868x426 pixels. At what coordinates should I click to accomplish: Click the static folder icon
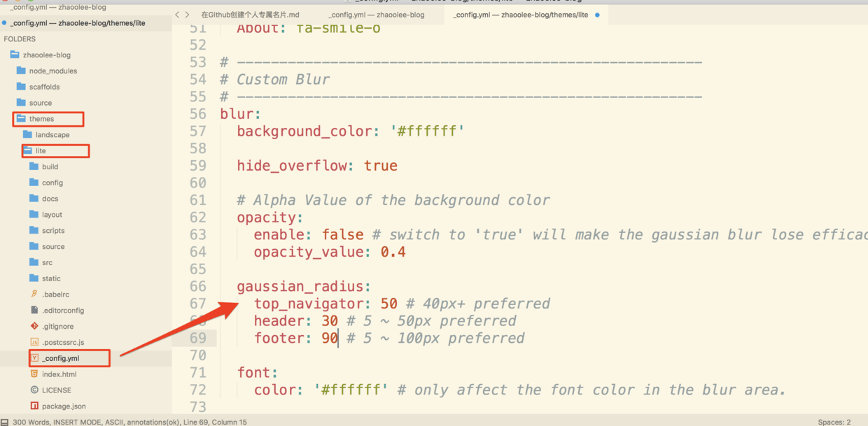point(34,278)
